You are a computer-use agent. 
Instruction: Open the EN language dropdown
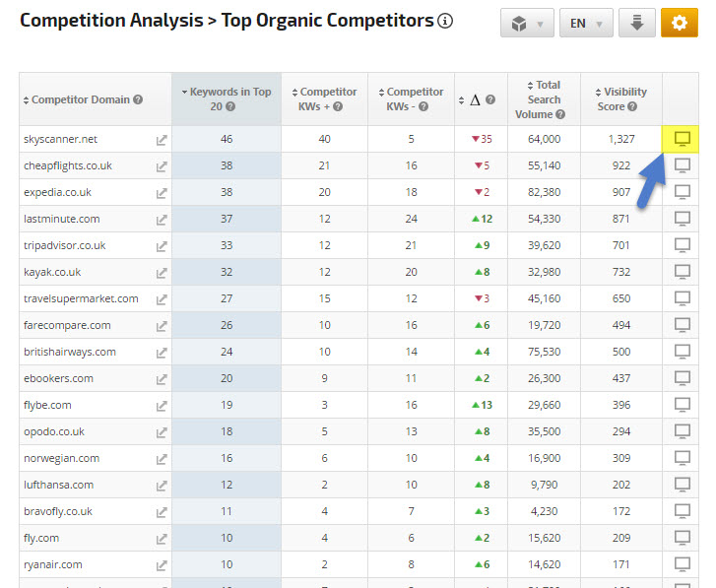click(586, 23)
